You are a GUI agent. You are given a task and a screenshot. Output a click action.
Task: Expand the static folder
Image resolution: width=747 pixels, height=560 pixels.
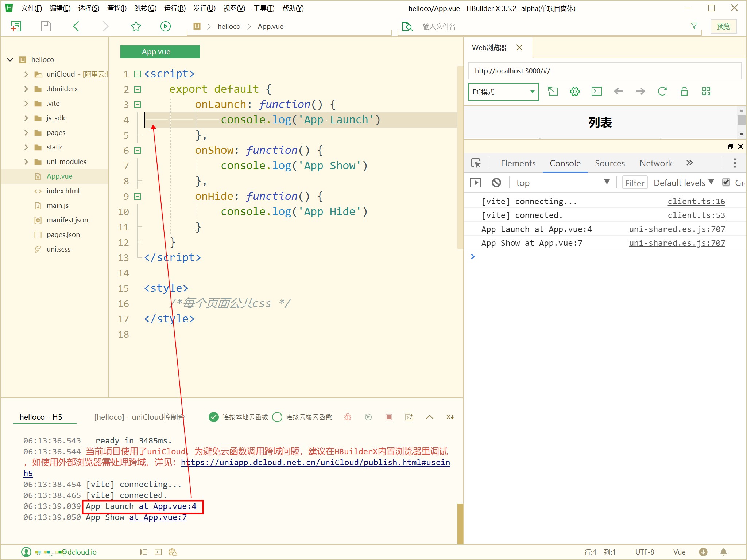point(26,147)
